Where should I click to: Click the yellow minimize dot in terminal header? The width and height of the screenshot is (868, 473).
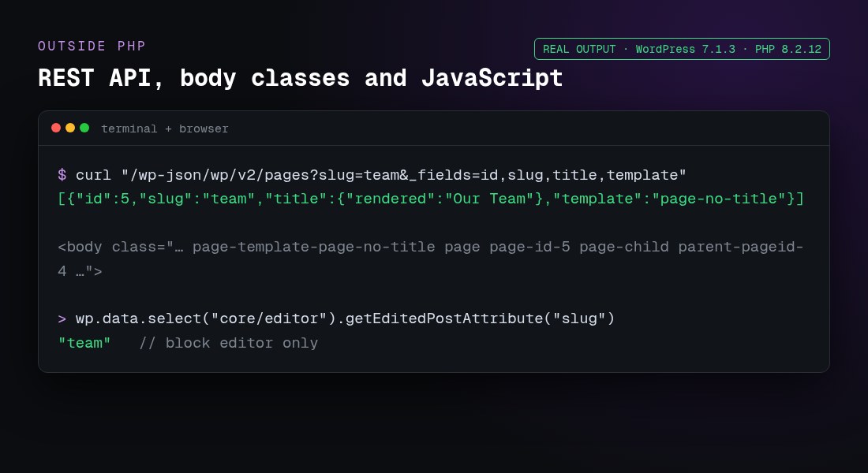(70, 128)
